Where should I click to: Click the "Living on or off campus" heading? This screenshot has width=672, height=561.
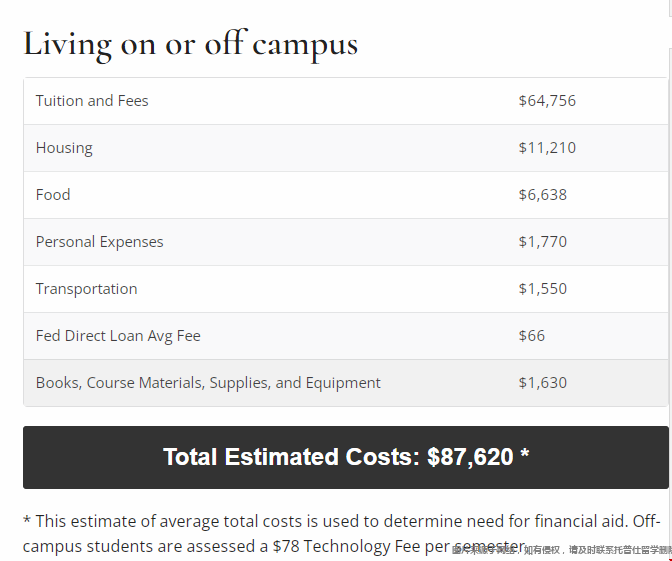point(190,44)
